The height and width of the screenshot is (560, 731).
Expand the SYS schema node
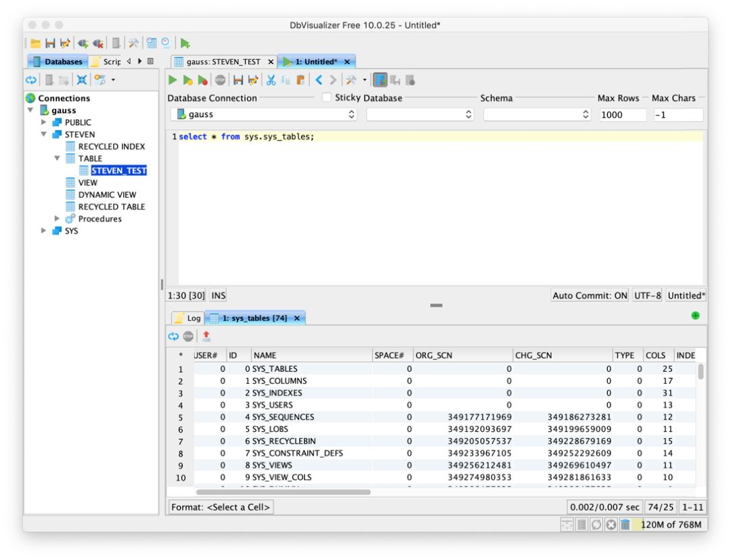pyautogui.click(x=43, y=230)
